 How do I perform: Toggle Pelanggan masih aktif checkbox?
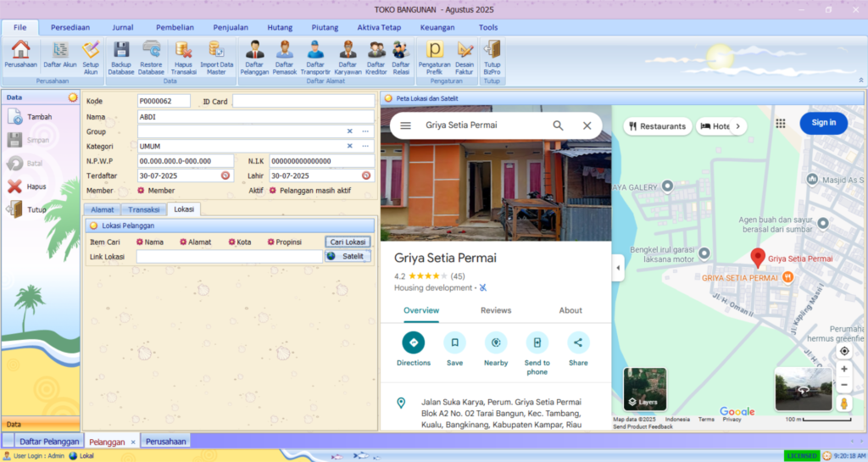point(273,191)
